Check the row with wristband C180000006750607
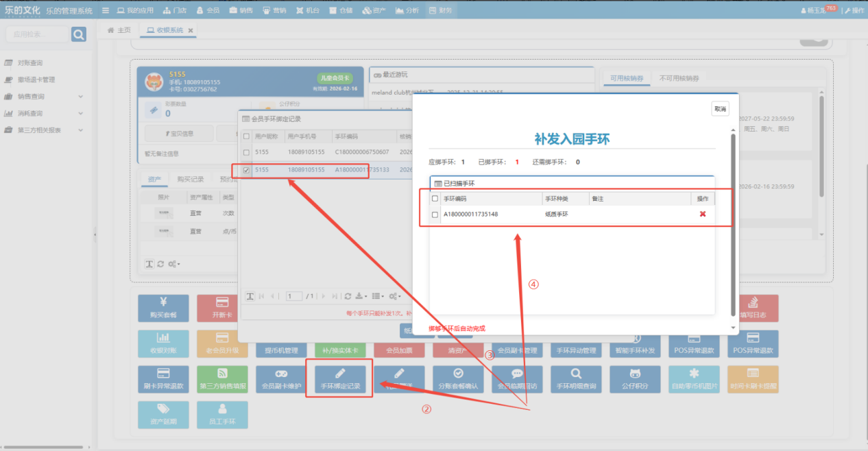The height and width of the screenshot is (451, 868). click(x=246, y=152)
